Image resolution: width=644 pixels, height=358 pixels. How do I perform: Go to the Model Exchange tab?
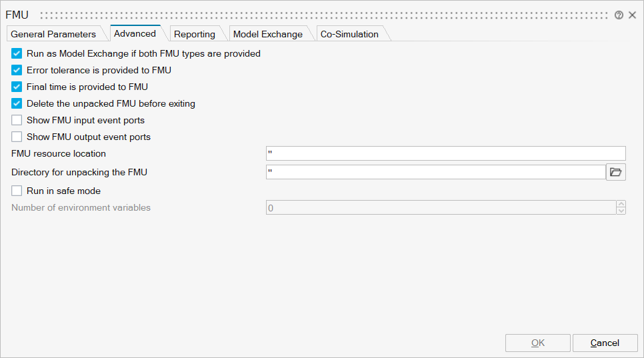coord(267,34)
